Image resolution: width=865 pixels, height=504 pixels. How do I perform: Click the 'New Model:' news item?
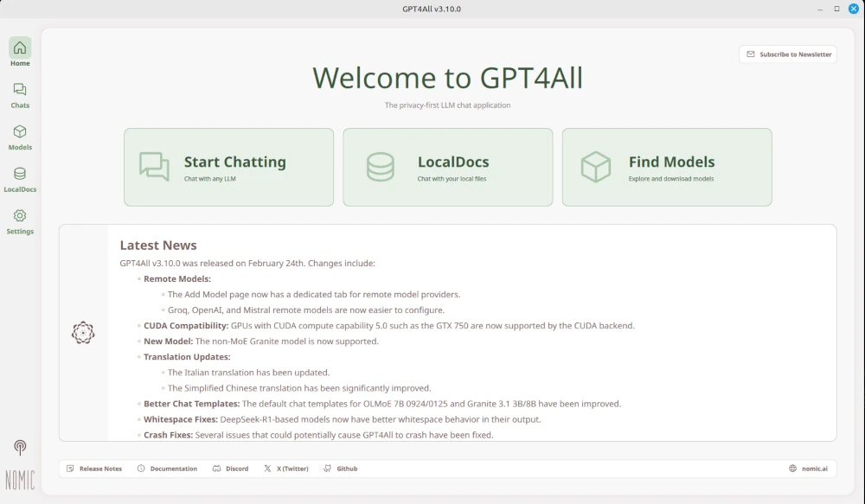[261, 341]
